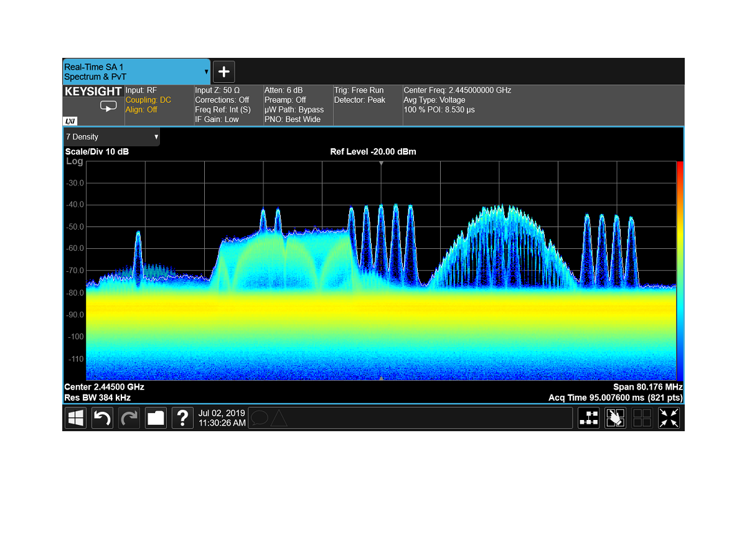Open help with the question mark
Image resolution: width=747 pixels, height=560 pixels.
pyautogui.click(x=182, y=418)
